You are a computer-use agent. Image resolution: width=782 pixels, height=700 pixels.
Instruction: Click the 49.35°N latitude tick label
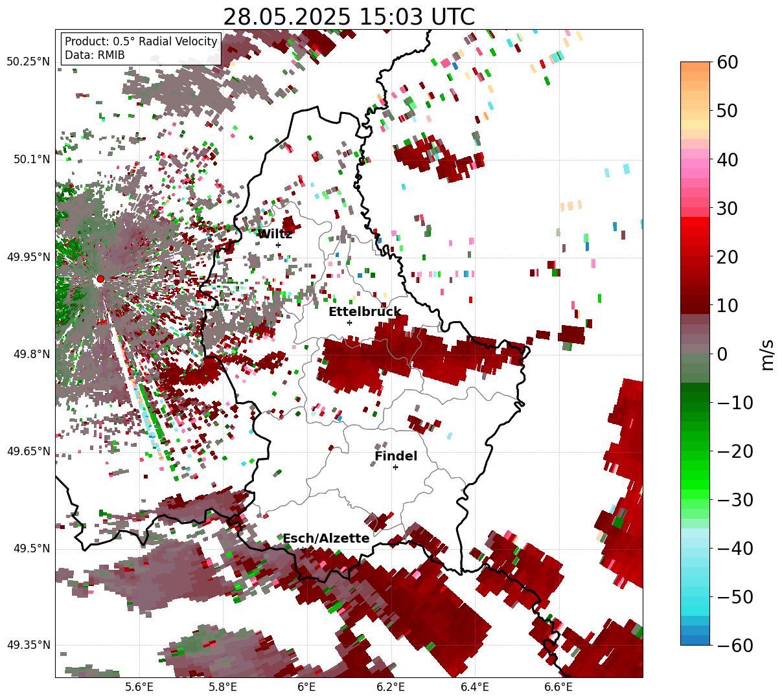28,646
